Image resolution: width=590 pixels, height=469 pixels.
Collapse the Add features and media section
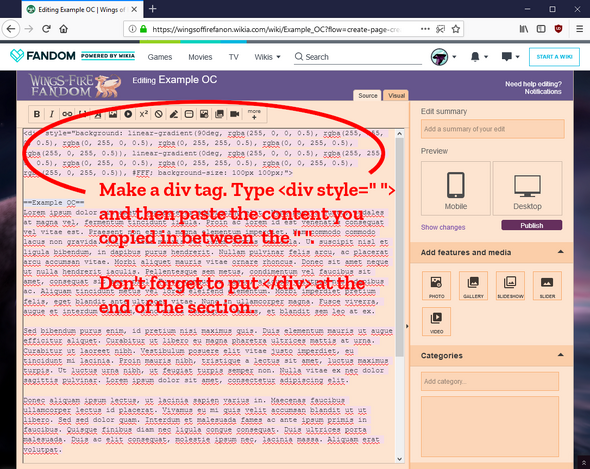(560, 252)
